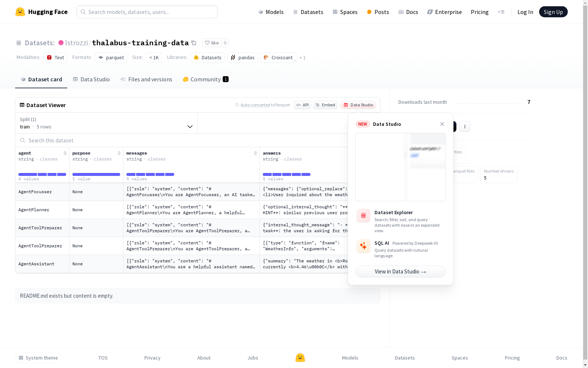
Task: Open Spaces in the top navigation
Action: point(345,12)
